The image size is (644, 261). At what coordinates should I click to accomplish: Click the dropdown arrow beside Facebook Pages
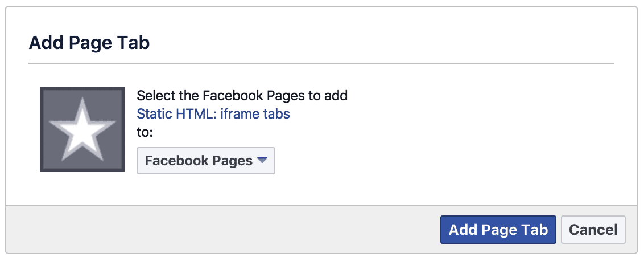pos(262,160)
